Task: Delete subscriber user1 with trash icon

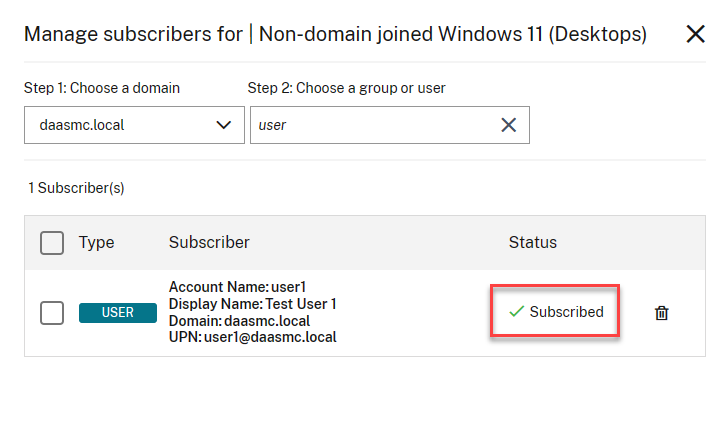Action: point(661,313)
